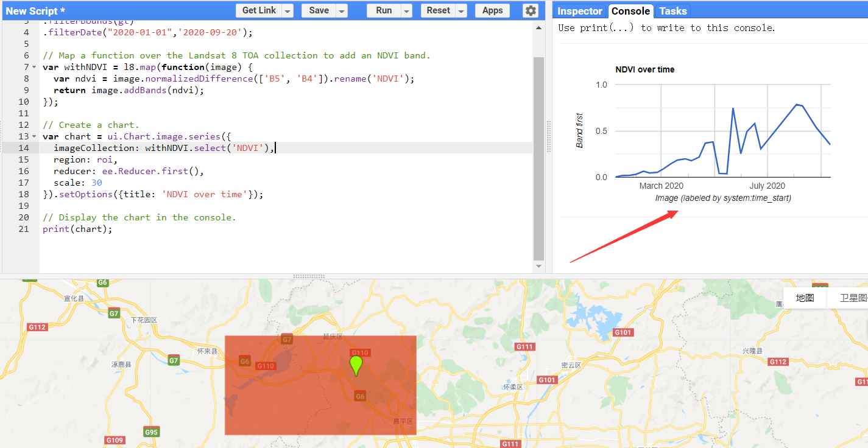Collapse the chart function block at line 13
This screenshot has height=448, width=868.
(x=34, y=136)
